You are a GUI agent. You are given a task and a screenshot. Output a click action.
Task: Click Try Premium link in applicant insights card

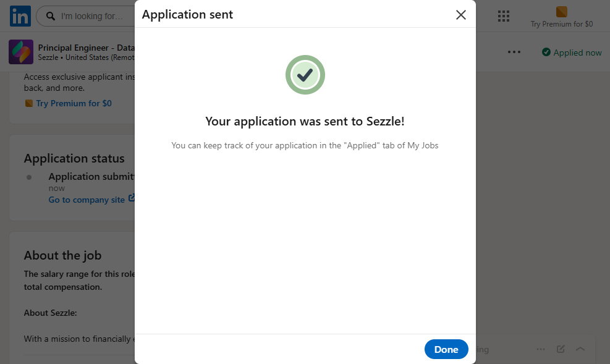click(x=74, y=103)
